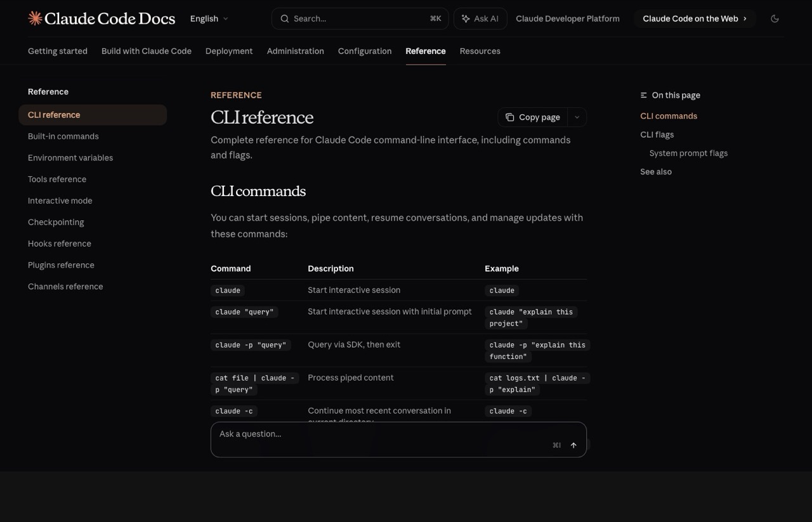The height and width of the screenshot is (522, 812).
Task: Jump to See also section
Action: click(656, 172)
